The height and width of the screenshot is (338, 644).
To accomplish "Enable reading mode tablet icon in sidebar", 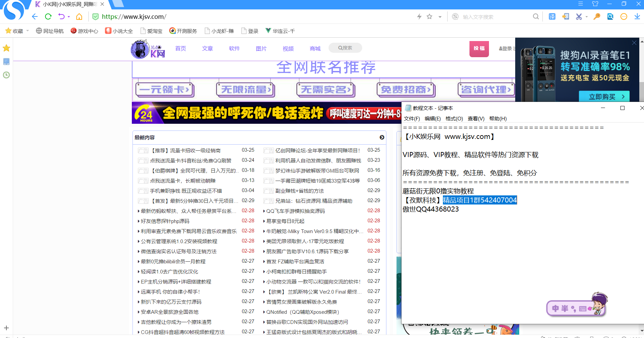I will (x=6, y=62).
